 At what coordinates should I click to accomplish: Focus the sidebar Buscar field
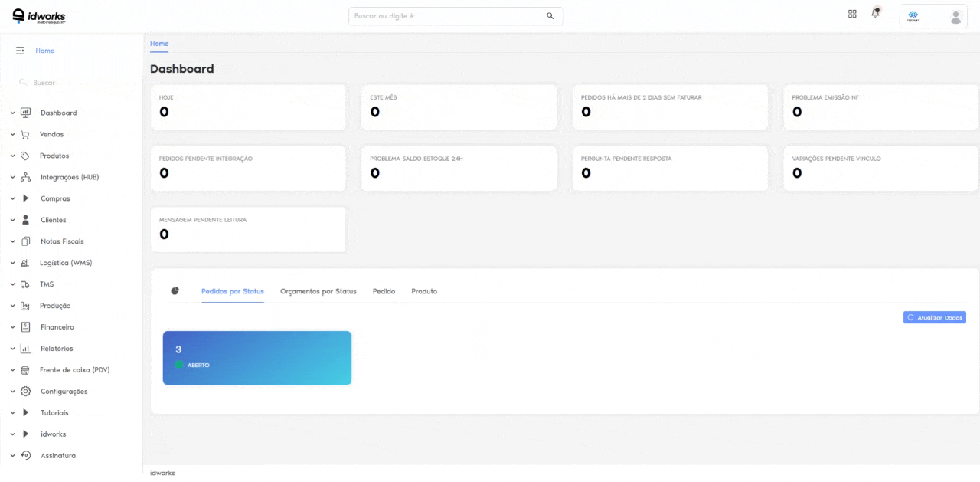tap(71, 82)
